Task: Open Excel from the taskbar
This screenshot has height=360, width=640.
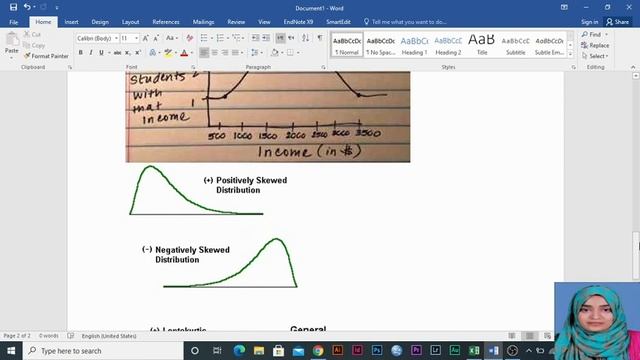Action: (474, 350)
